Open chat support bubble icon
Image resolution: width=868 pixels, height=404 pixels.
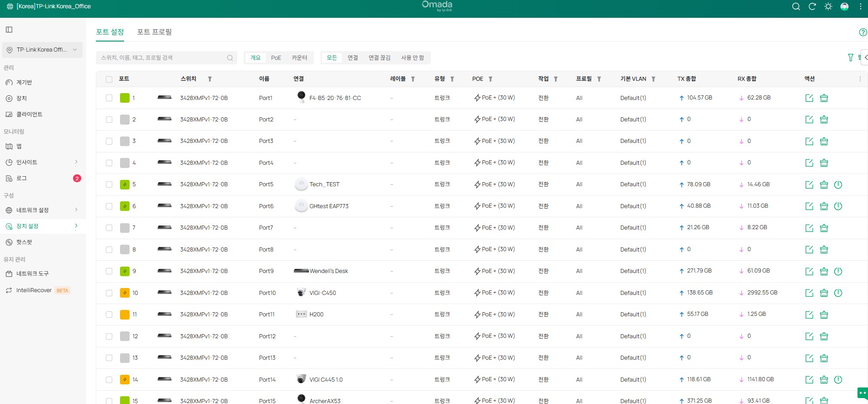[862, 393]
